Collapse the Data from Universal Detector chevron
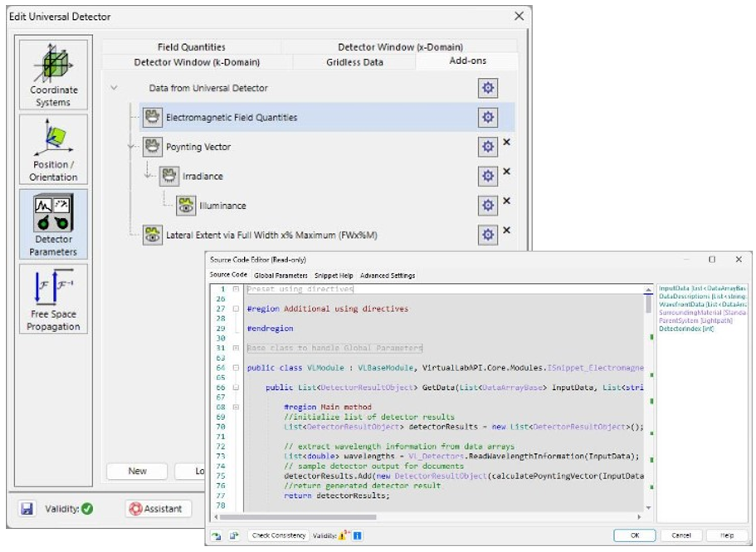756x552 pixels. [114, 88]
